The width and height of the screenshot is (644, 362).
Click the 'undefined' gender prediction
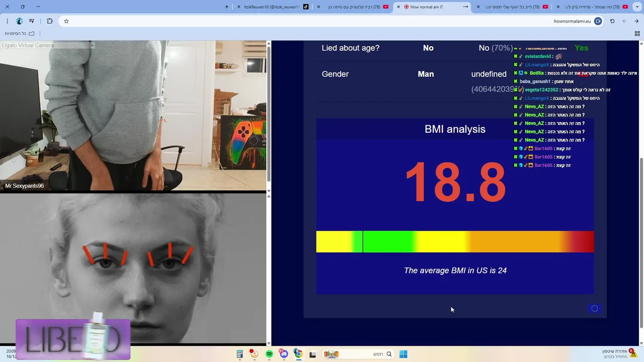489,74
